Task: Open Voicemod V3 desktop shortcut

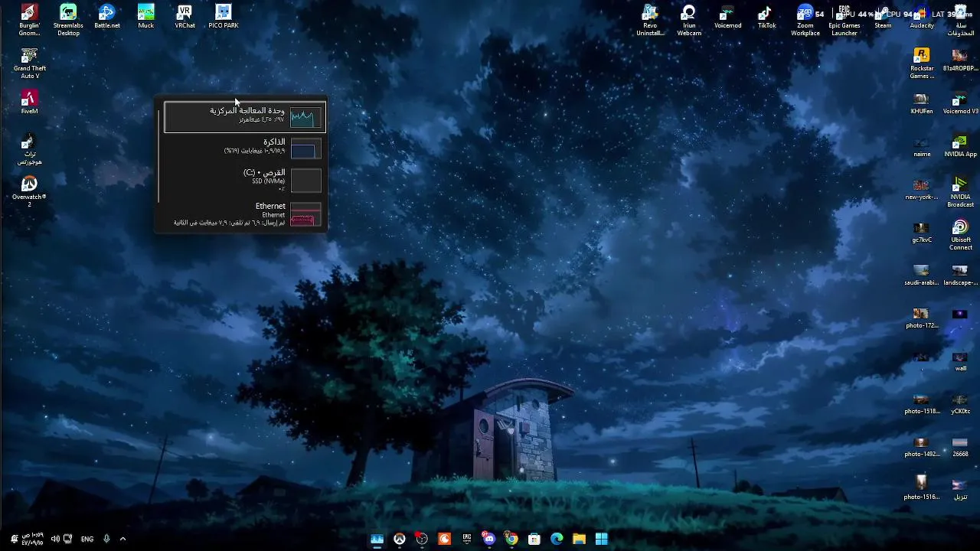Action: (x=960, y=102)
